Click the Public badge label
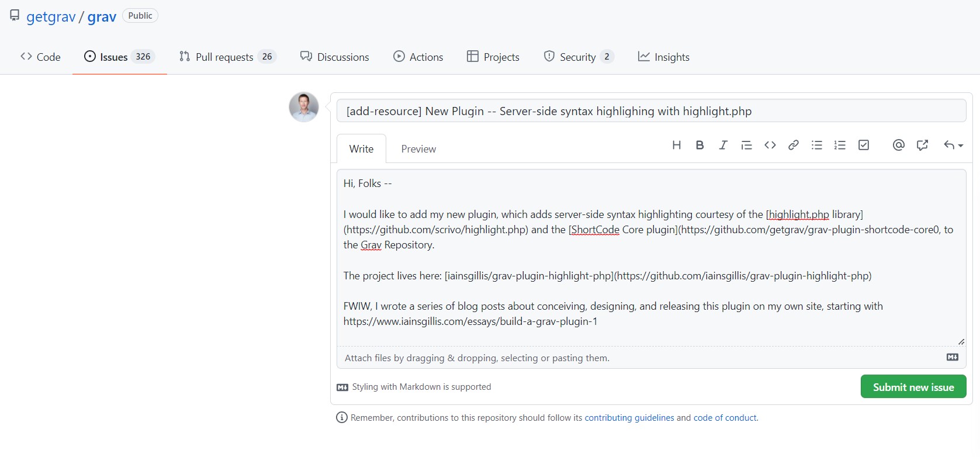Viewport: 980px width, 457px height. click(x=140, y=16)
